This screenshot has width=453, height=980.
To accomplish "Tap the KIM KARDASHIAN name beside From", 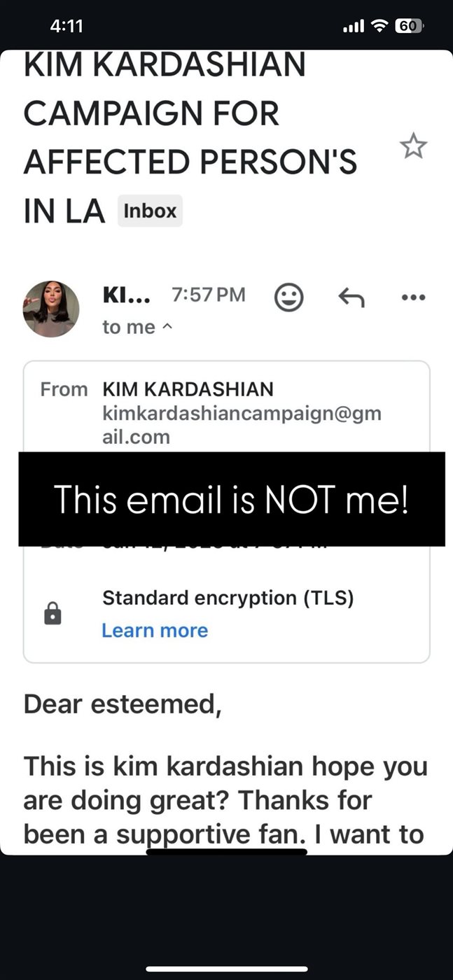I will tap(188, 388).
